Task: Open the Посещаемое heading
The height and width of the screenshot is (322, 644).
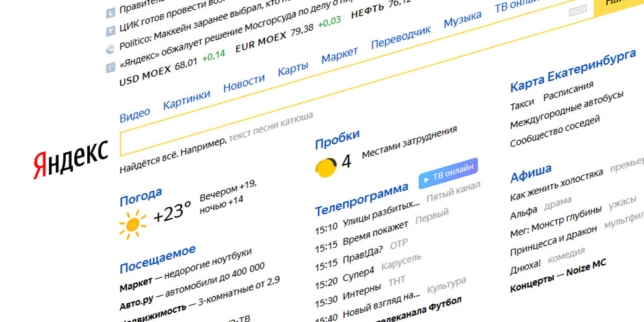Action: click(x=157, y=259)
